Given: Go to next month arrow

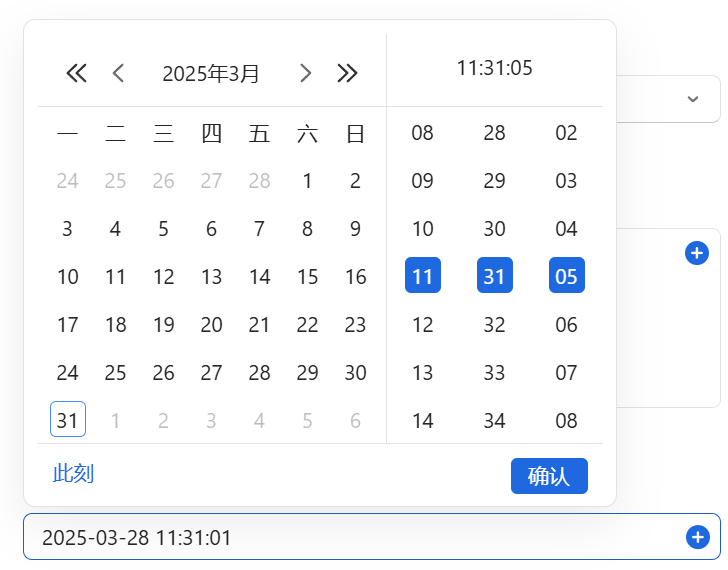Looking at the screenshot, I should [306, 73].
